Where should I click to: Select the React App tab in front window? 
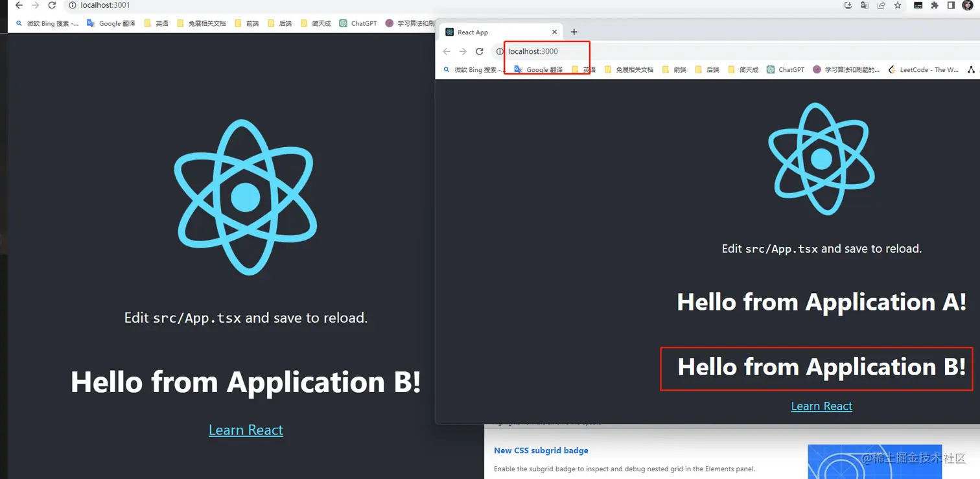coord(500,32)
